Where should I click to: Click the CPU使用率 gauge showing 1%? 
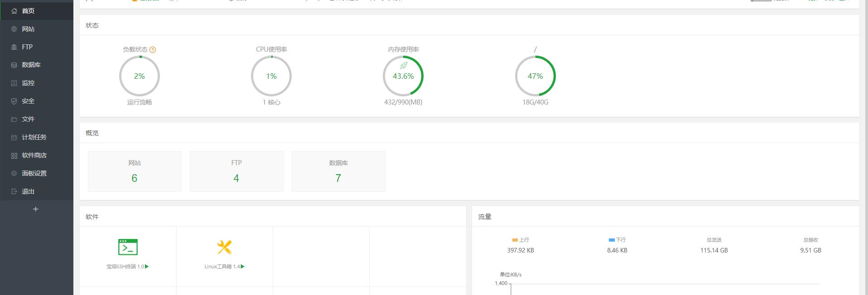point(271,76)
